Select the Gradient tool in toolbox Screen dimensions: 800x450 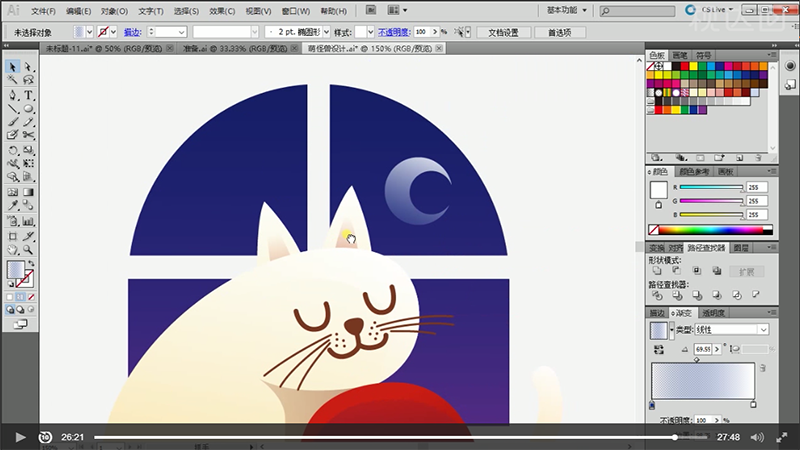pos(28,192)
